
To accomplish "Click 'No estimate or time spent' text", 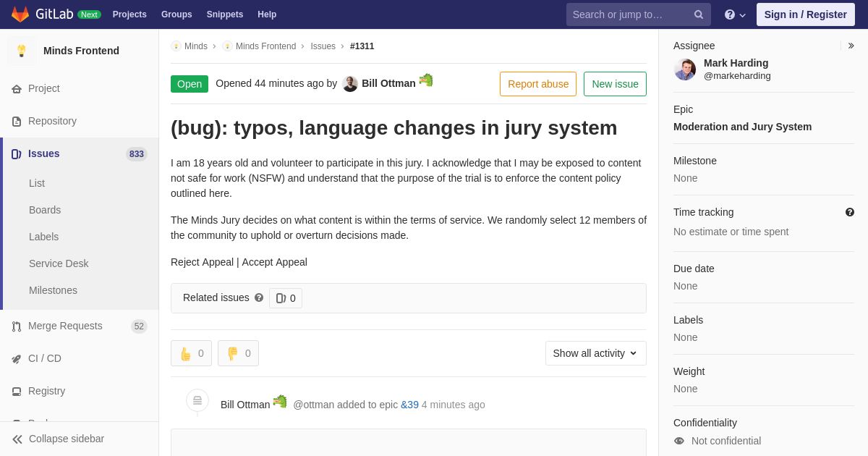I will [731, 232].
